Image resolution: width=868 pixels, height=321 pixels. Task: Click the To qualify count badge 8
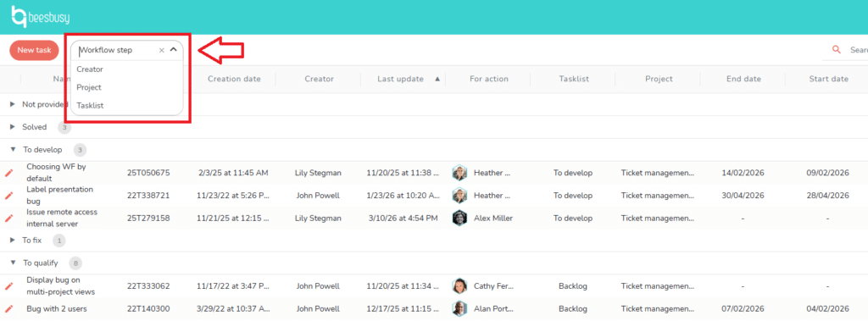(x=75, y=263)
